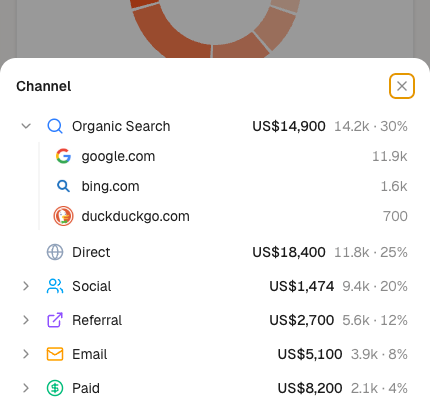The width and height of the screenshot is (430, 420).
Task: Expand the Social channel row
Action: coord(213,286)
